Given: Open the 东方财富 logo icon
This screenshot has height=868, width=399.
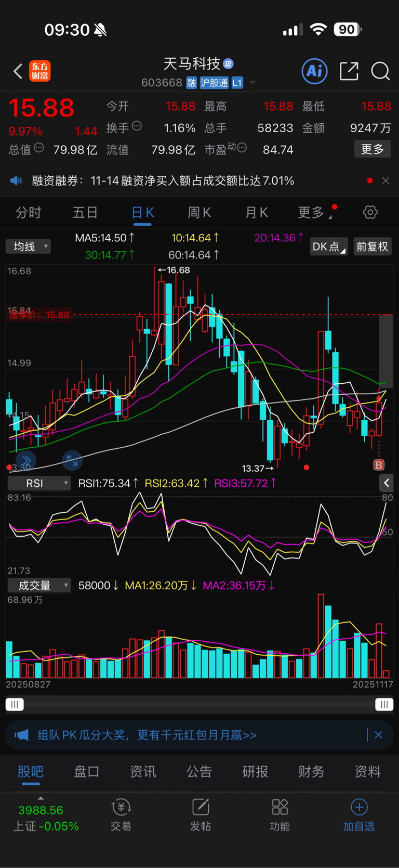Looking at the screenshot, I should coord(40,71).
